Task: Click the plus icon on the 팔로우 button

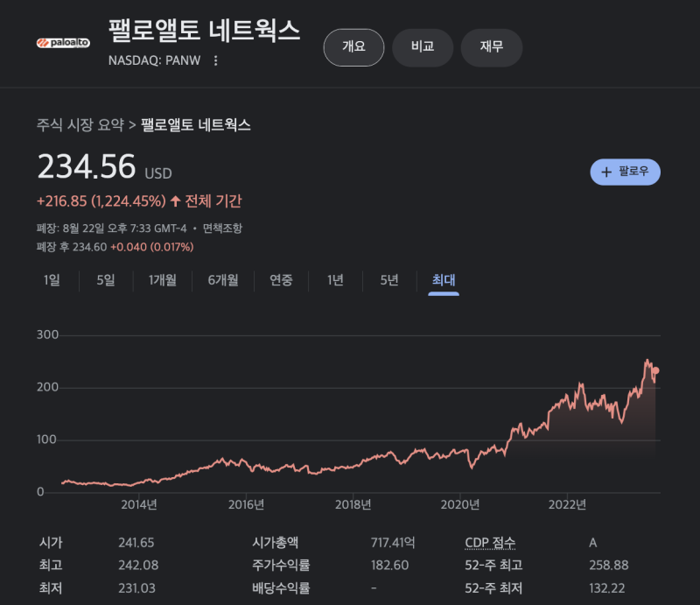Action: coord(609,172)
